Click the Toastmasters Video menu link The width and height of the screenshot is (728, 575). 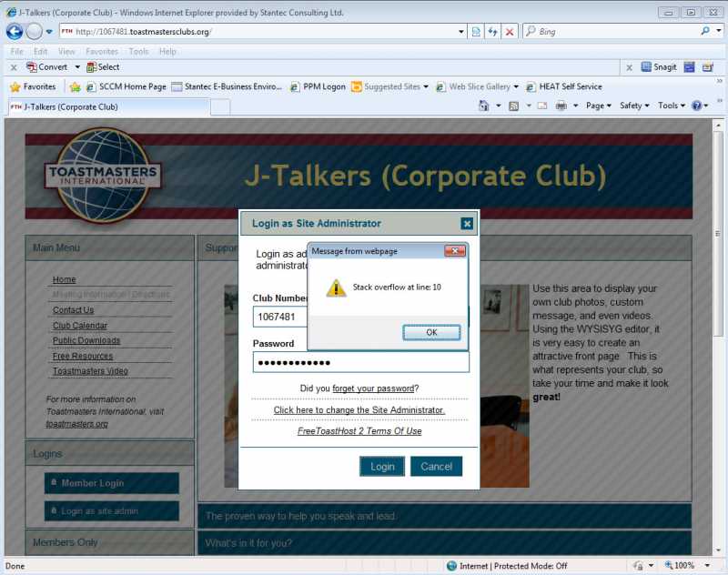pyautogui.click(x=90, y=371)
